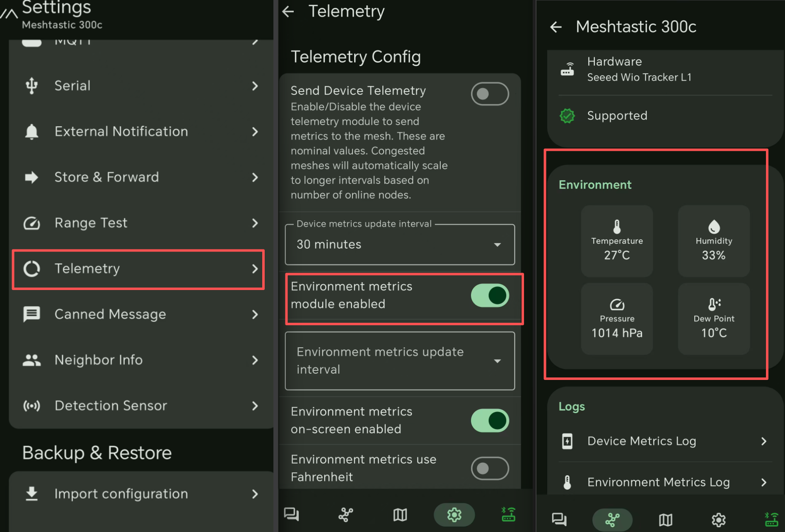Expand Environment metrics update interval dropdown

(400, 361)
